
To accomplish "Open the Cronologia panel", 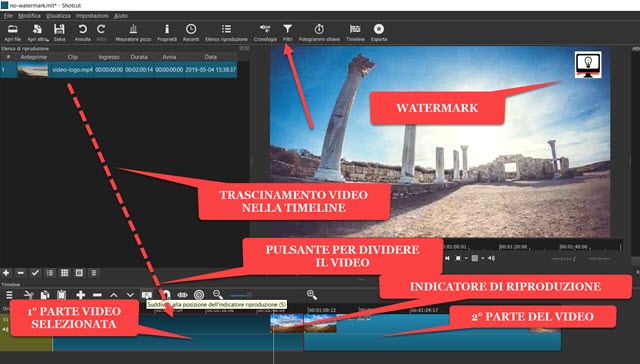I will point(265,33).
